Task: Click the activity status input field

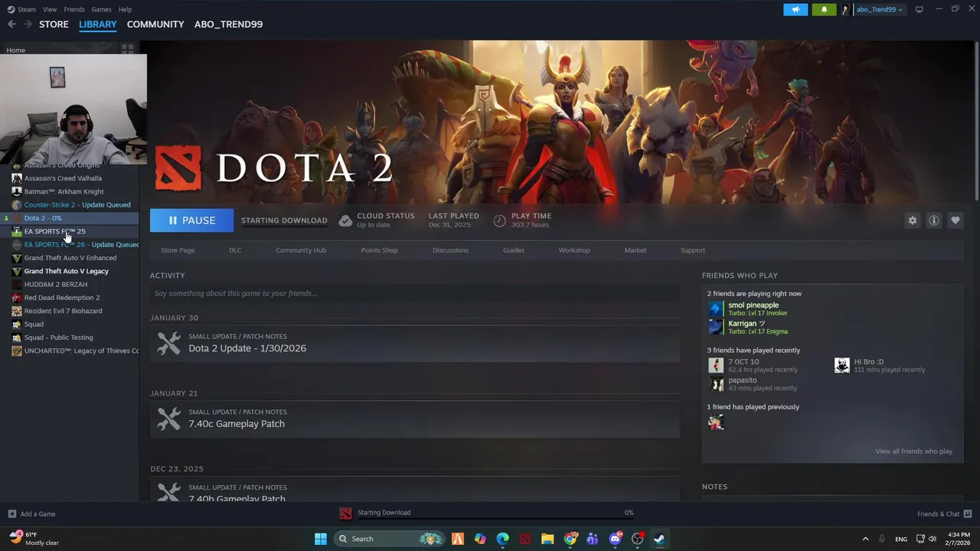Action: coord(415,293)
